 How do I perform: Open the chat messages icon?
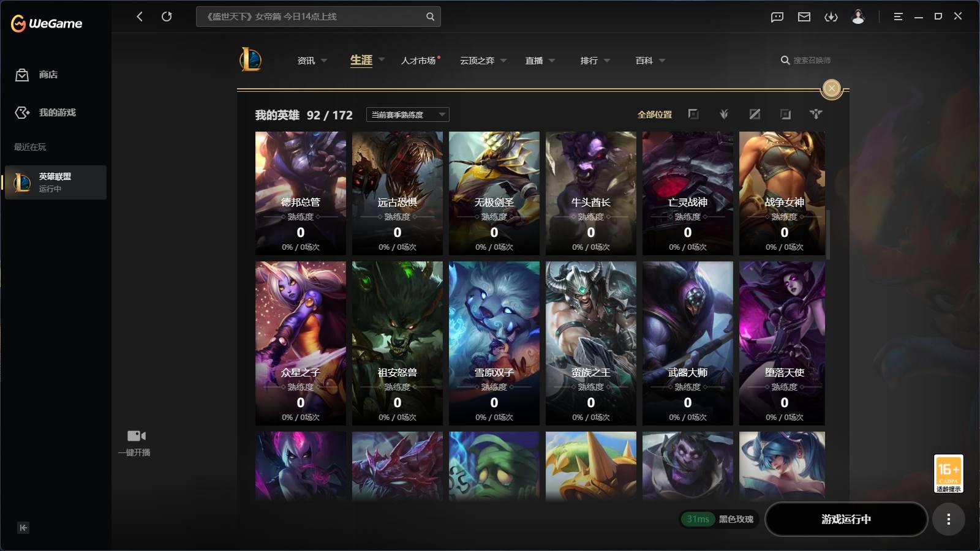(x=777, y=17)
